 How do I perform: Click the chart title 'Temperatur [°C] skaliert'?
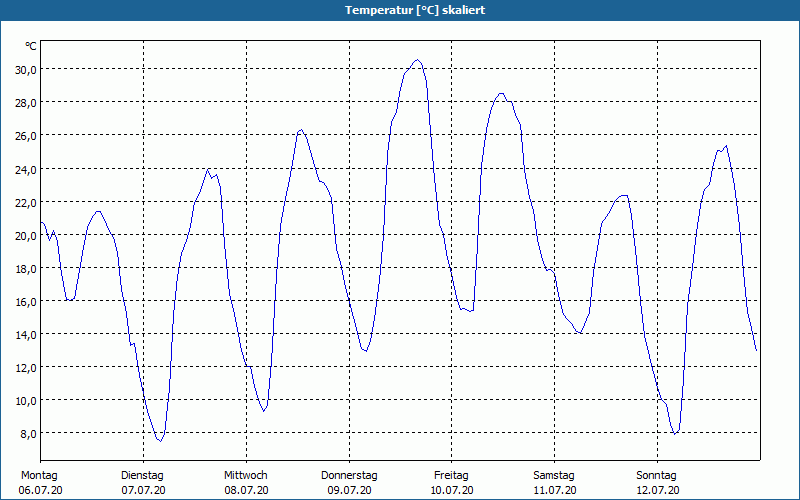coord(415,10)
